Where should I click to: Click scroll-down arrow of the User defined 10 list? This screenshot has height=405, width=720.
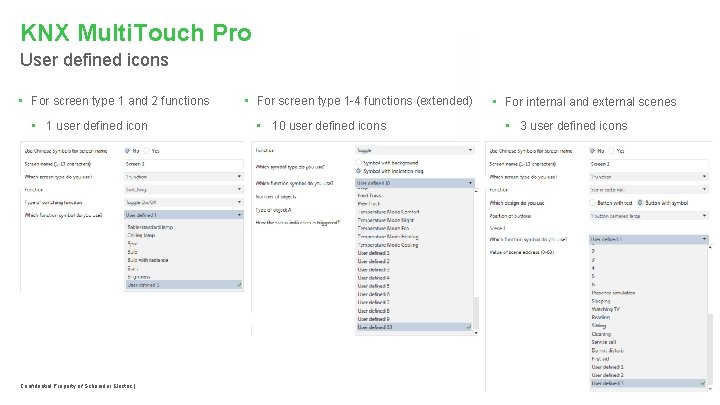pyautogui.click(x=476, y=332)
